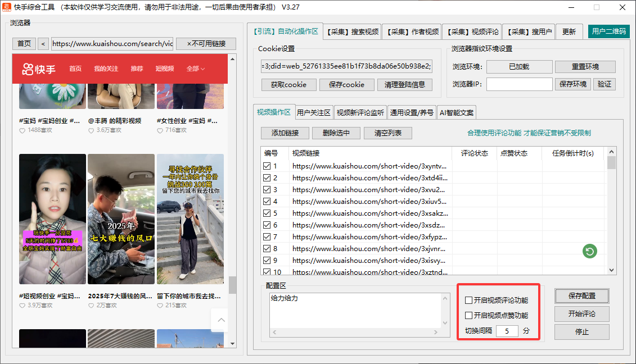The width and height of the screenshot is (636, 364).
Task: Switch to 【采集】搜索视频 tab
Action: click(353, 32)
